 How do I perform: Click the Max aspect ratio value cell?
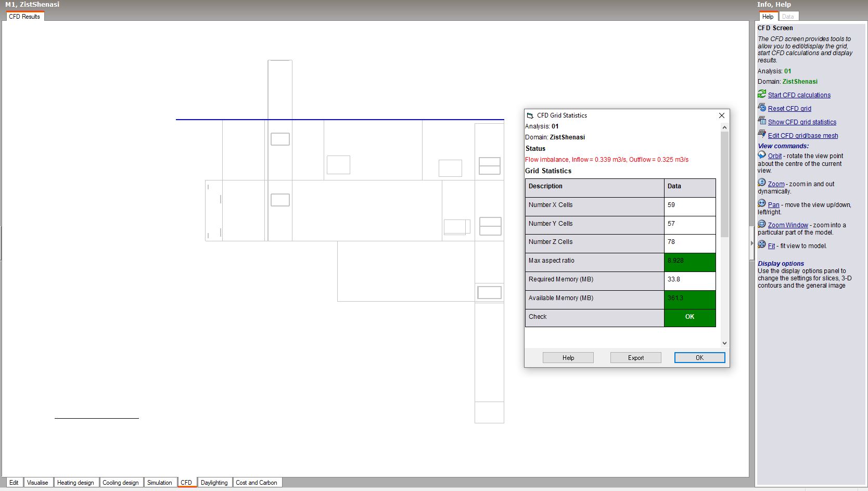690,262
